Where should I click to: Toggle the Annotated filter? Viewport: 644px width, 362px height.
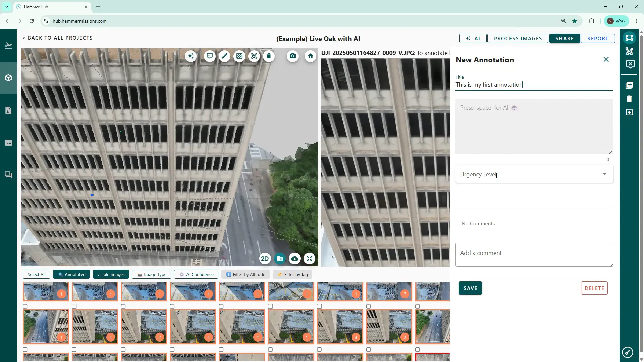click(71, 274)
